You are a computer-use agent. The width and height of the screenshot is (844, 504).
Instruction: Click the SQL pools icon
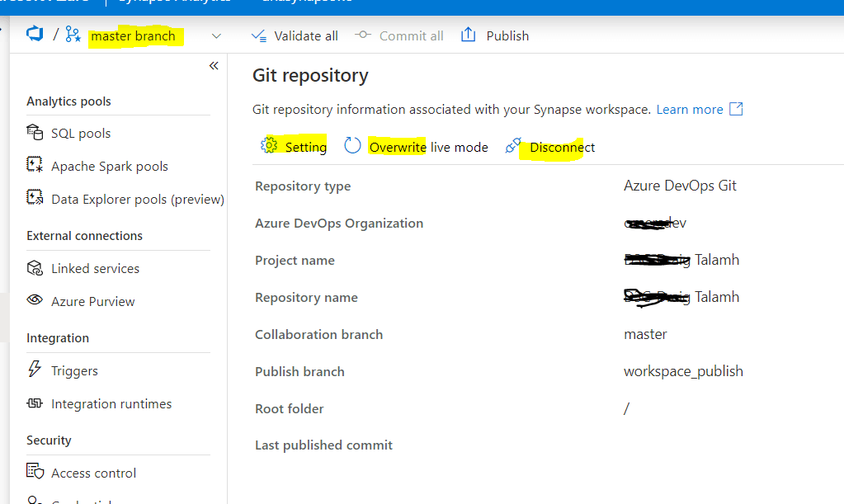tap(35, 132)
